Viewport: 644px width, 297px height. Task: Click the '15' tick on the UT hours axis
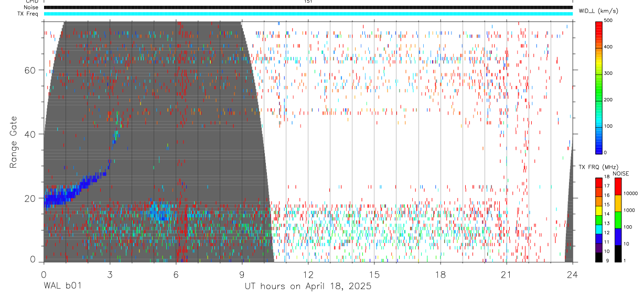(x=374, y=274)
